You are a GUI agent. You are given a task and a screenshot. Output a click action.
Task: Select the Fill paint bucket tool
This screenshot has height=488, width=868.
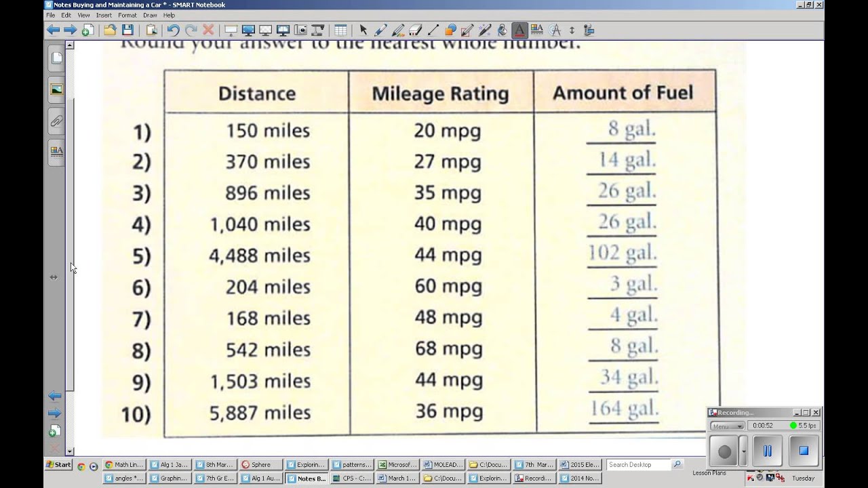tap(502, 30)
